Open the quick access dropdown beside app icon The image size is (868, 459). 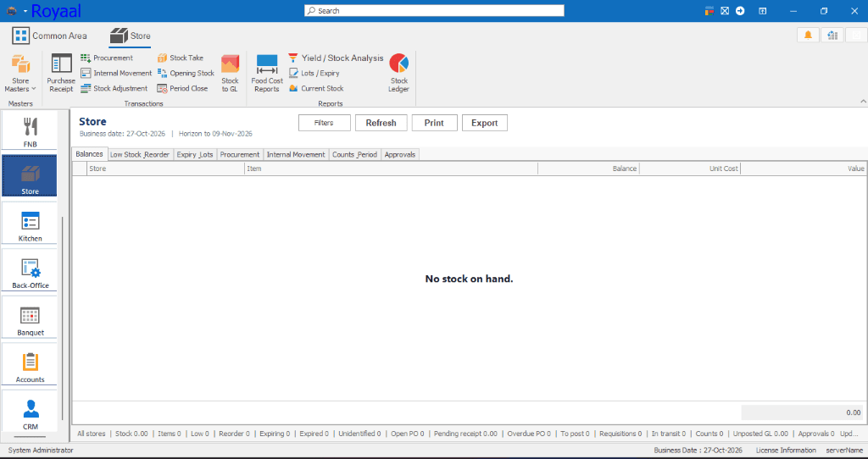(x=25, y=10)
